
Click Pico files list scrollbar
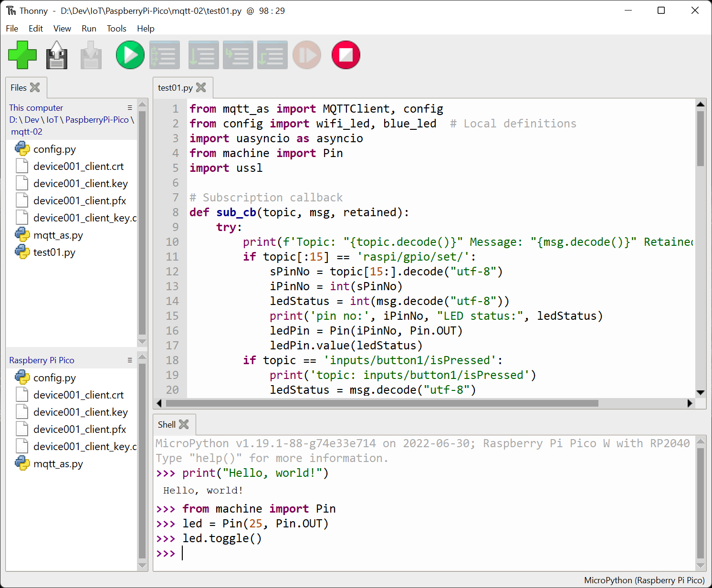[142, 461]
